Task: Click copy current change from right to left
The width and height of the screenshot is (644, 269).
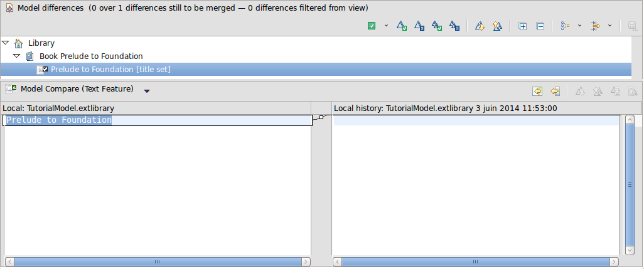Action: 555,91
